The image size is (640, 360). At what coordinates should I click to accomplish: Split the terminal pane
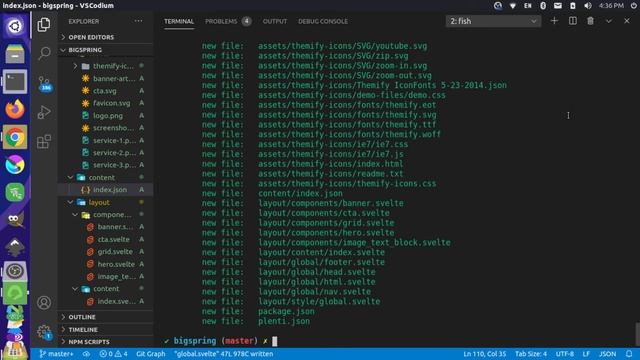point(573,21)
